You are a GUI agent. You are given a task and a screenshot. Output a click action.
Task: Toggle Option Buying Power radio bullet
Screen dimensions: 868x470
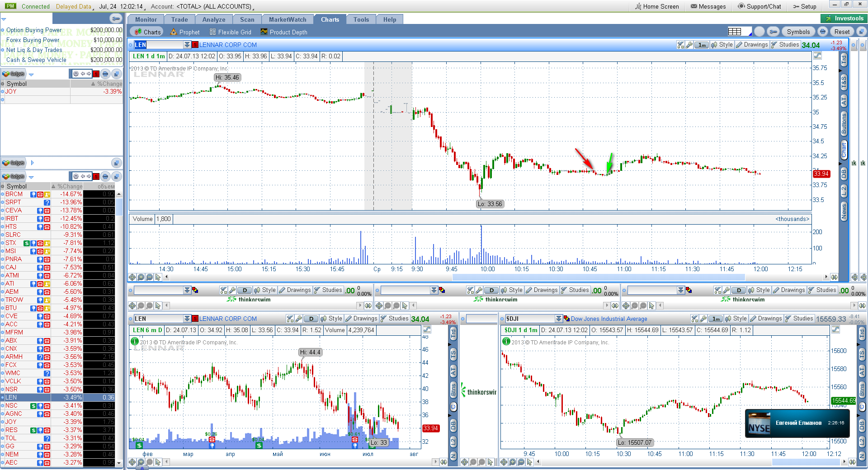pyautogui.click(x=3, y=30)
